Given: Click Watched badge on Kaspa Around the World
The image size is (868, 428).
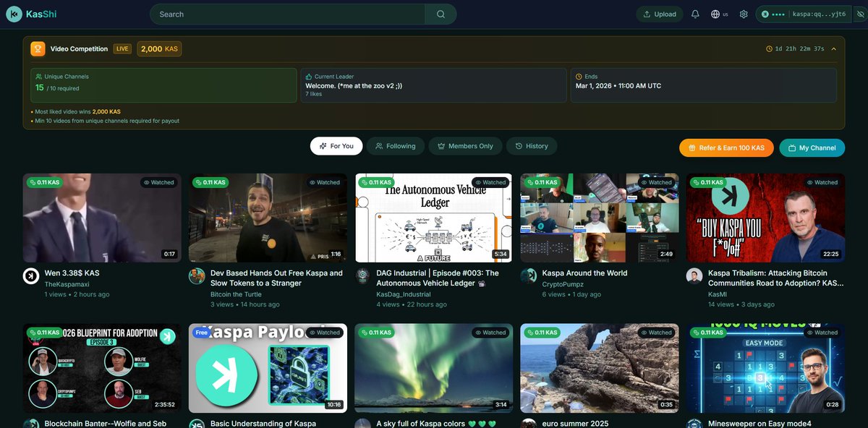Looking at the screenshot, I should (x=655, y=182).
